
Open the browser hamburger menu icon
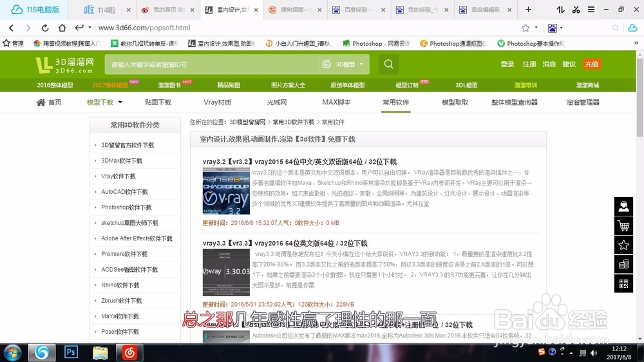point(591,10)
